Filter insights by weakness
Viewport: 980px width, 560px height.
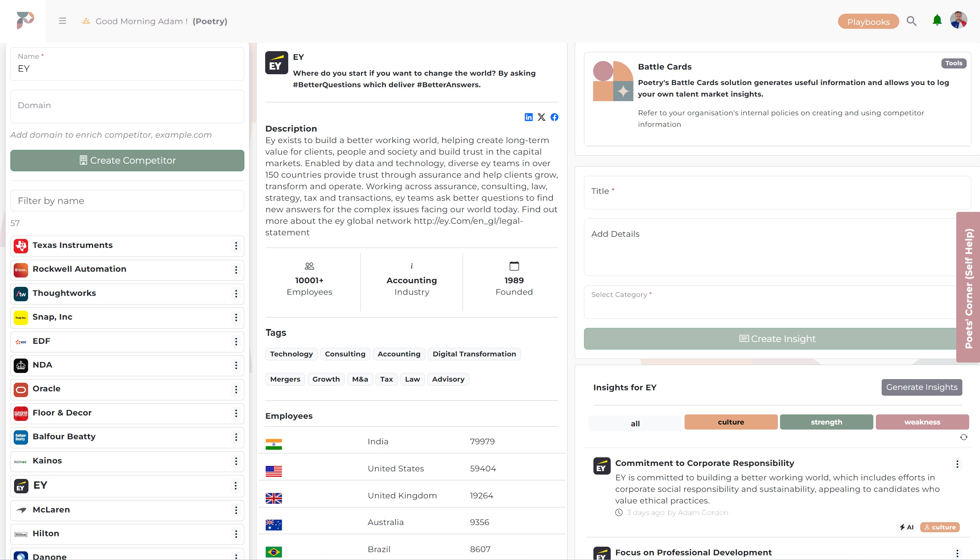922,422
